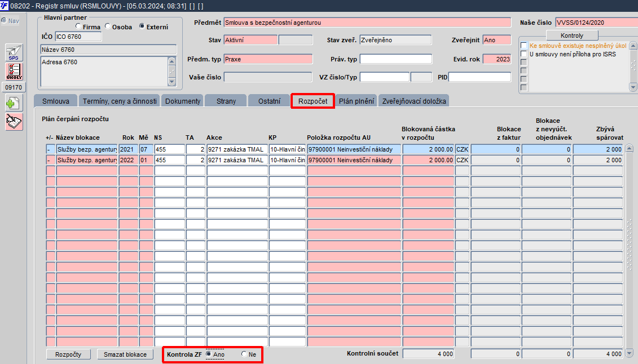The image size is (638, 364).
Task: Check 'U smlouvy není příloha pro ISRS'
Action: pos(524,54)
